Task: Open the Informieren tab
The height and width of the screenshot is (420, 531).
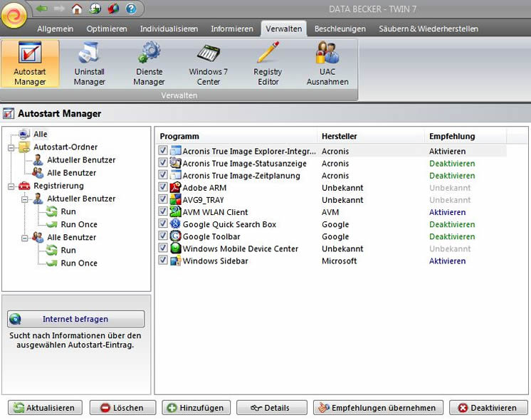Action: click(x=232, y=28)
